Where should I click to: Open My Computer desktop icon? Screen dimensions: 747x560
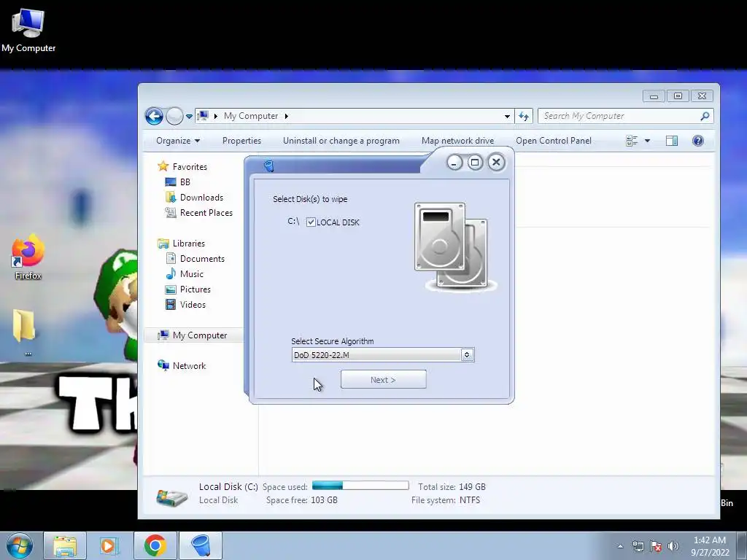[28, 29]
